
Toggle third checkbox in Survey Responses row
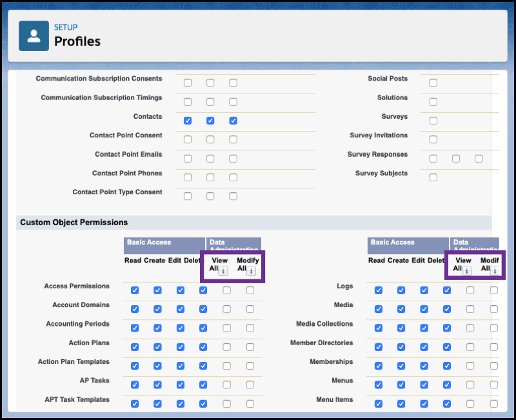pyautogui.click(x=479, y=159)
